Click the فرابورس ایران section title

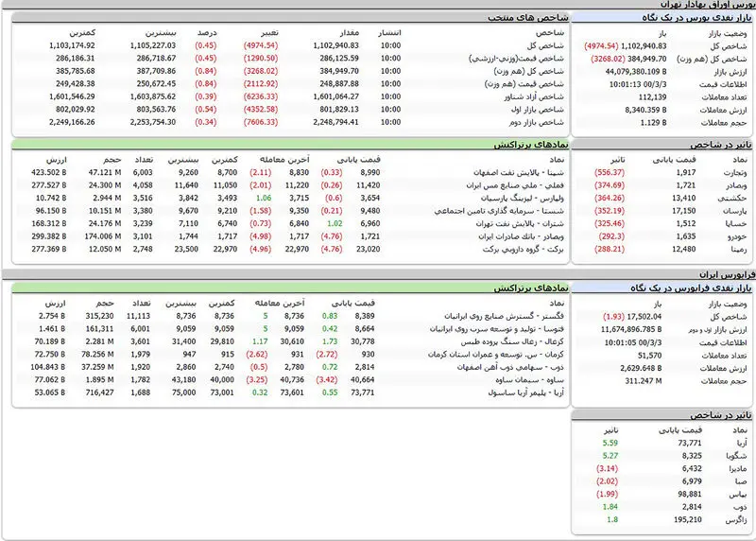pos(727,274)
